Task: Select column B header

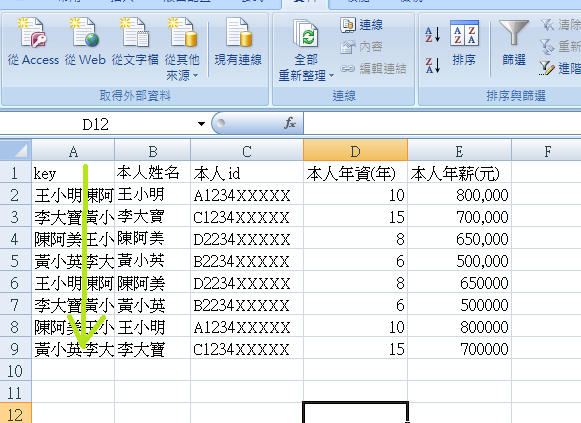Action: click(153, 151)
